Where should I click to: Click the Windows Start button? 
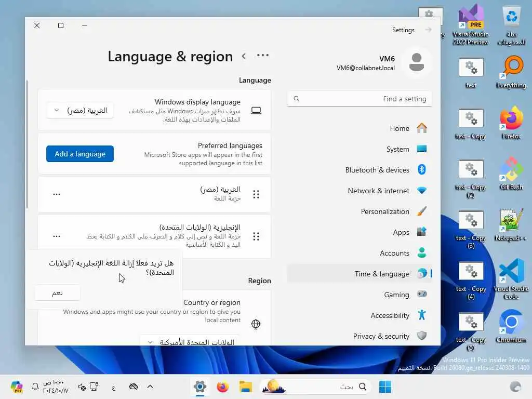click(385, 387)
